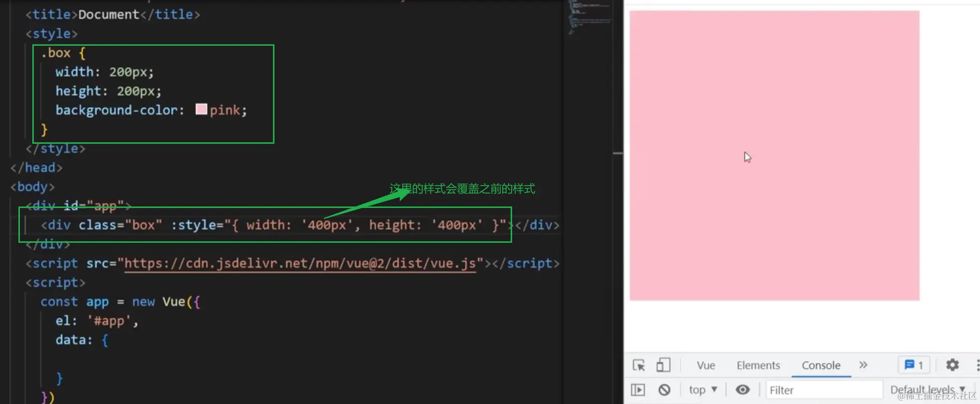
Task: Open the vue.js CDN script link
Action: [x=300, y=263]
